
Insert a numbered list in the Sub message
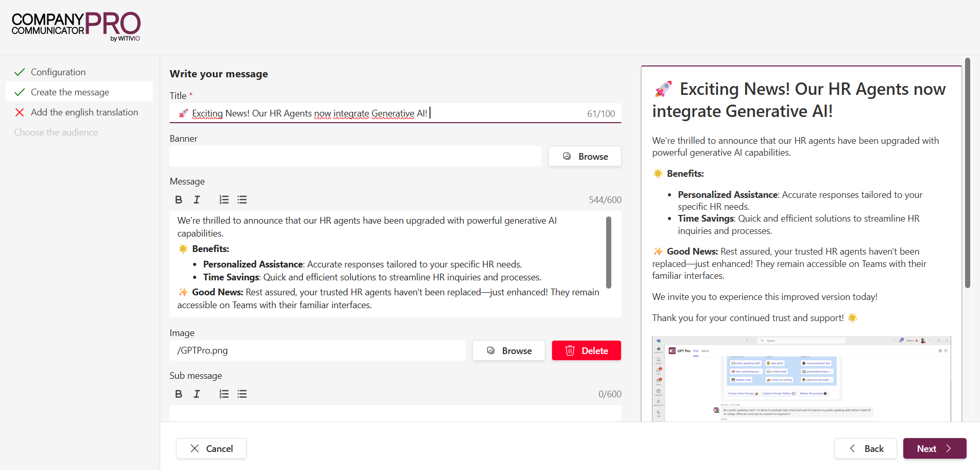tap(223, 394)
